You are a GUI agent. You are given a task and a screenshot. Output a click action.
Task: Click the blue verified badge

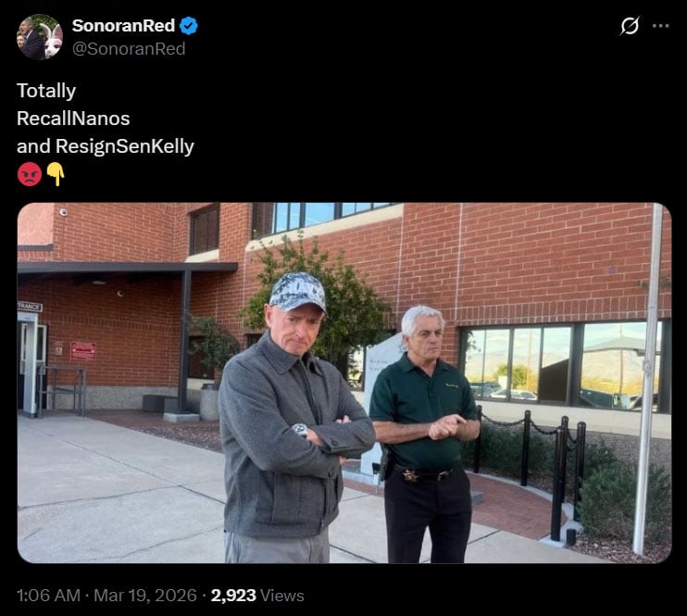189,26
